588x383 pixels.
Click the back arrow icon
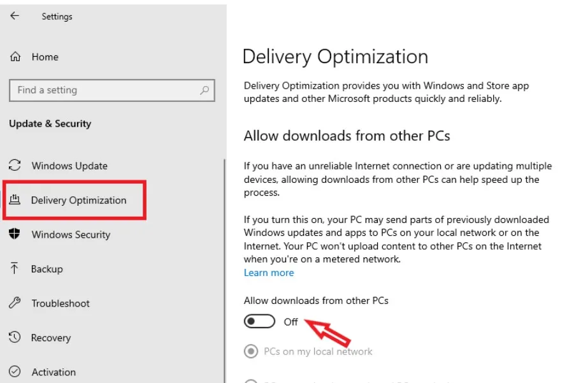click(15, 17)
